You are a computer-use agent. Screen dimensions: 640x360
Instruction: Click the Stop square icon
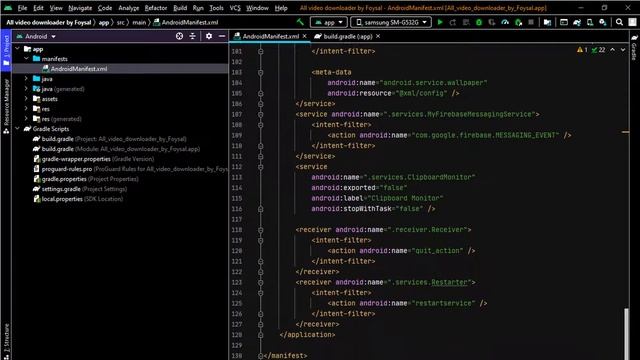tap(531, 22)
